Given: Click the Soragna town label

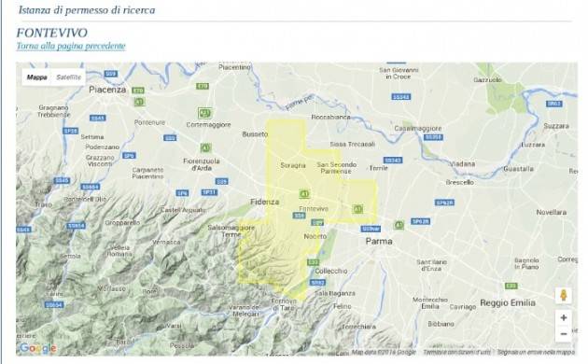Looking at the screenshot, I should [x=293, y=165].
